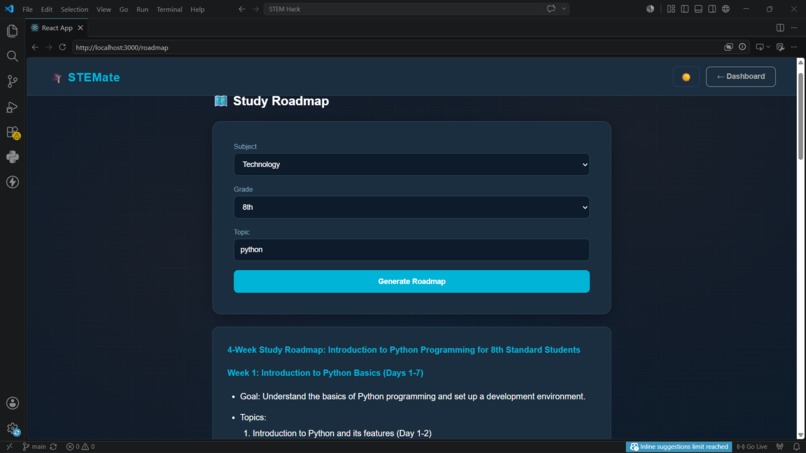
Task: Click the sync changes icon in status bar
Action: point(53,447)
